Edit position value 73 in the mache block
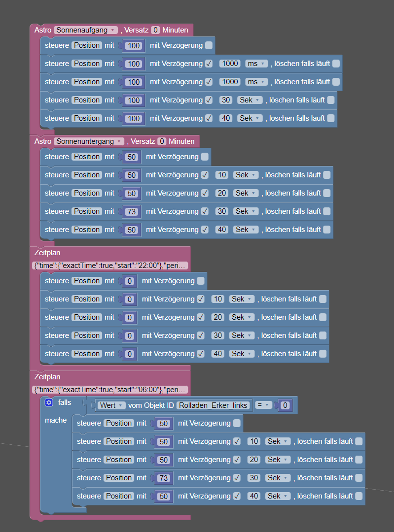394x532 pixels. click(x=164, y=478)
